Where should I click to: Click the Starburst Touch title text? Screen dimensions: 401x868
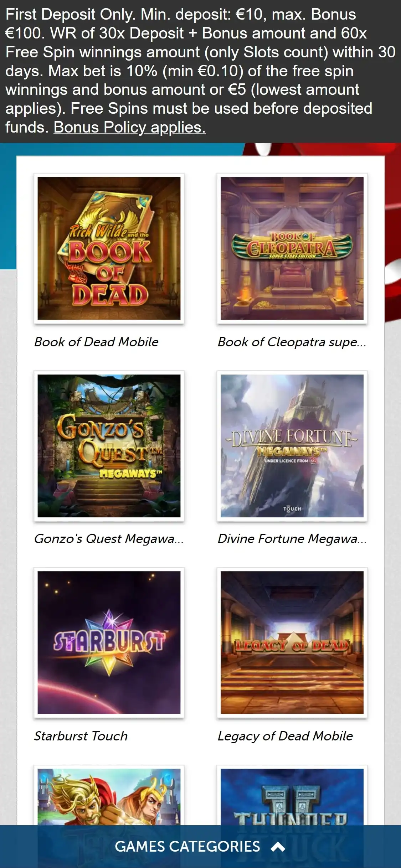pyautogui.click(x=81, y=736)
